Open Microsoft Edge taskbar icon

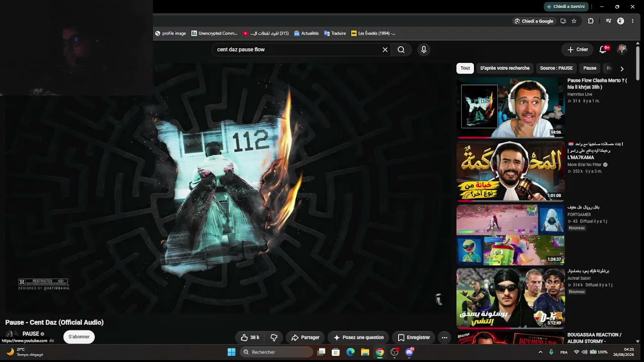(x=350, y=352)
